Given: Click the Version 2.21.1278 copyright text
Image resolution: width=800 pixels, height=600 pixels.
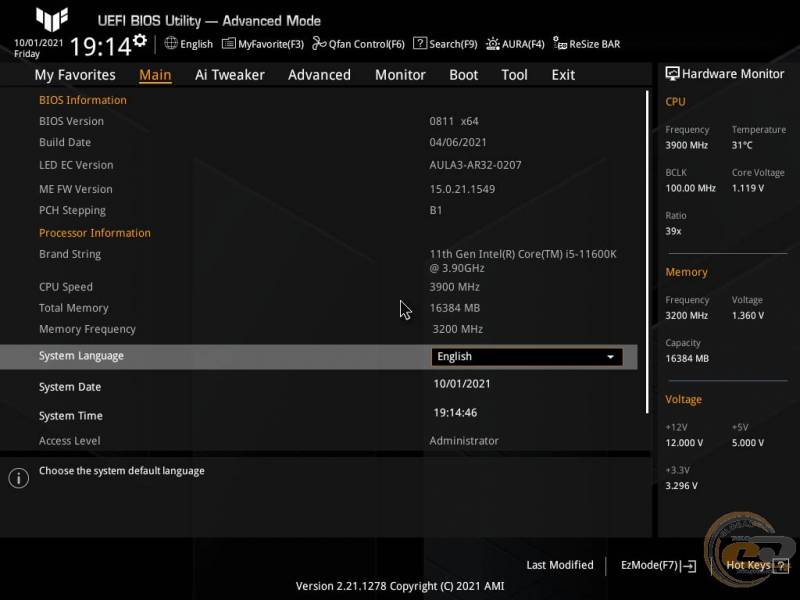Looking at the screenshot, I should pyautogui.click(x=400, y=586).
